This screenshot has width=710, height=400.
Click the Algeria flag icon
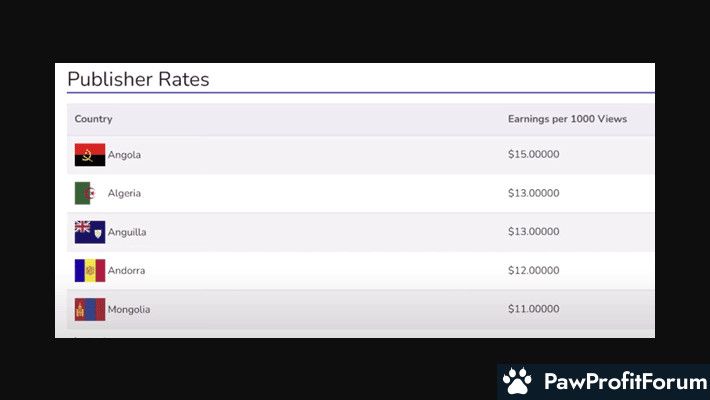(x=88, y=193)
